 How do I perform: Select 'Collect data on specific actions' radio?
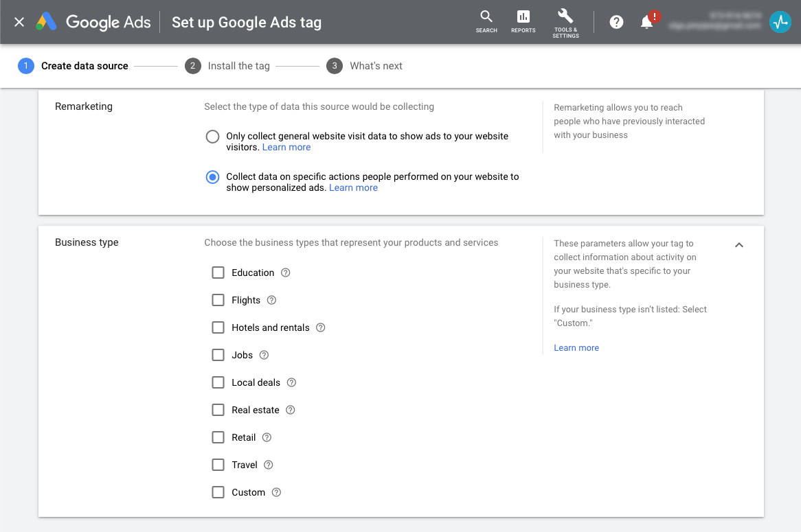(212, 177)
